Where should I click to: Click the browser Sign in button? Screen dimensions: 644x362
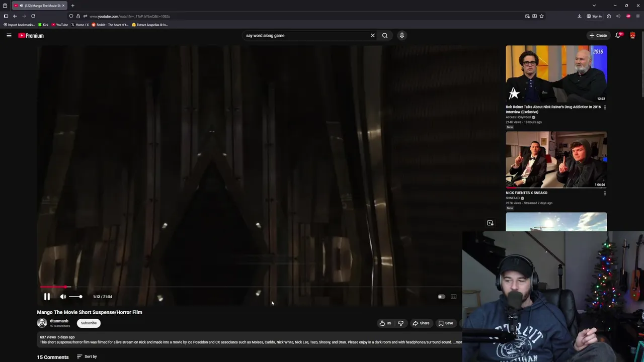tap(594, 16)
